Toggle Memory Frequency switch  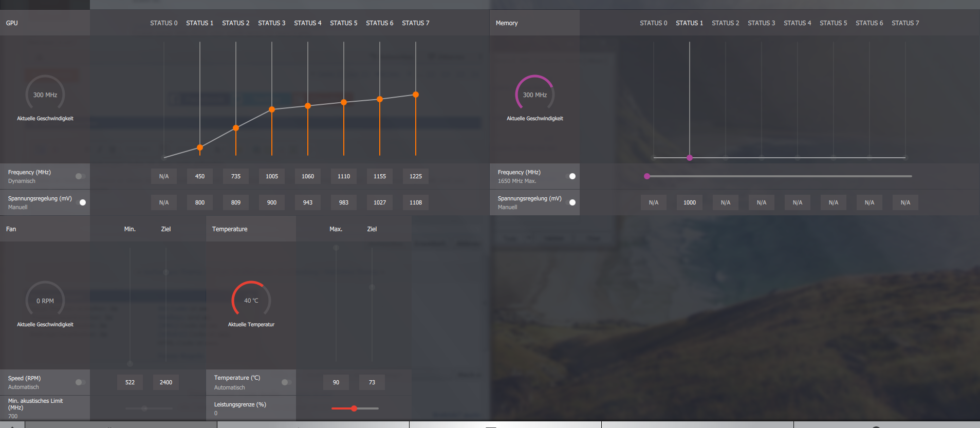pos(570,176)
